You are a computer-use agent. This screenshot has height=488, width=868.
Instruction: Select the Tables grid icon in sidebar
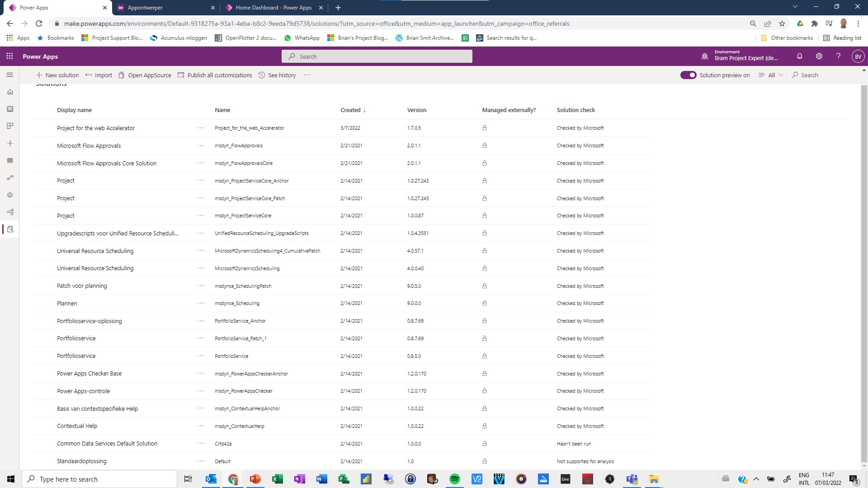coord(10,160)
